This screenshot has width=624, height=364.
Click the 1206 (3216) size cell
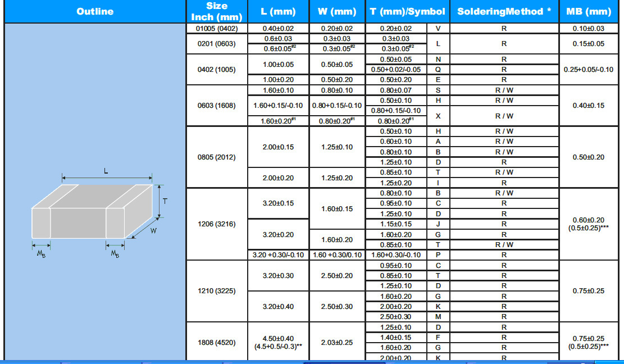[217, 224]
